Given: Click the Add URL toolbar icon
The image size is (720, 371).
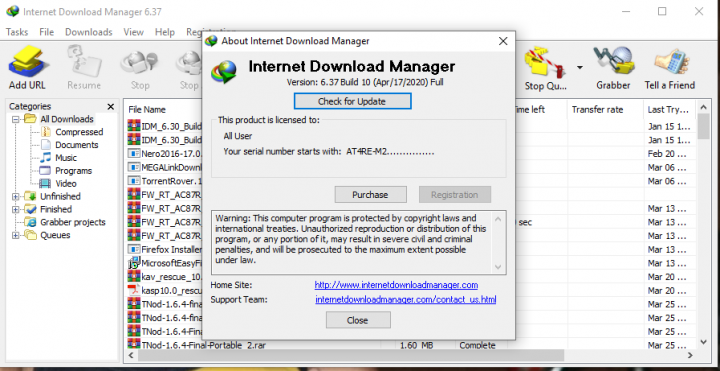Looking at the screenshot, I should pos(27,67).
